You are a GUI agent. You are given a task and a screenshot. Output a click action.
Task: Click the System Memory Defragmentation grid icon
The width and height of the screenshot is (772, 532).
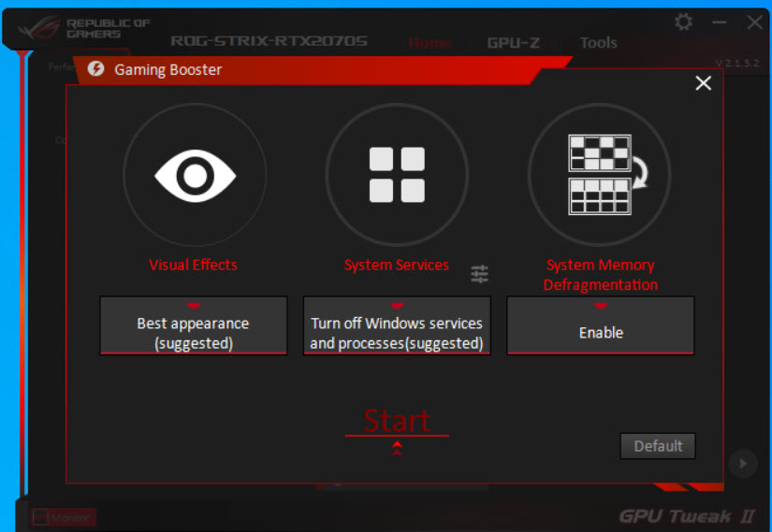607,174
